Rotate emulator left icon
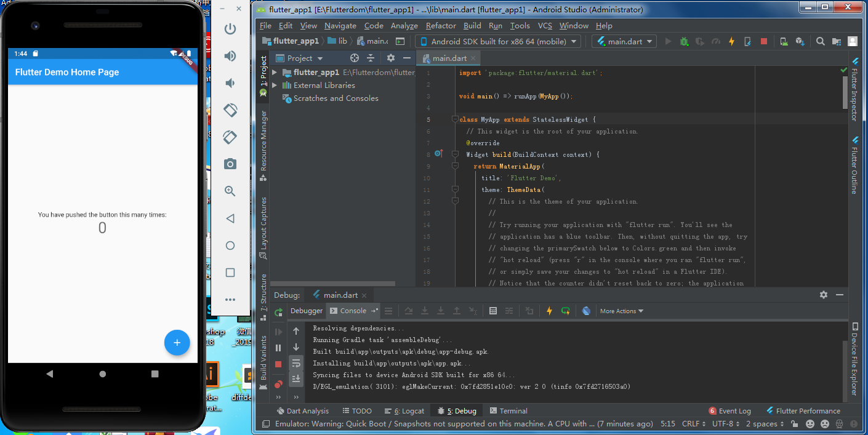The width and height of the screenshot is (868, 435). click(x=230, y=110)
